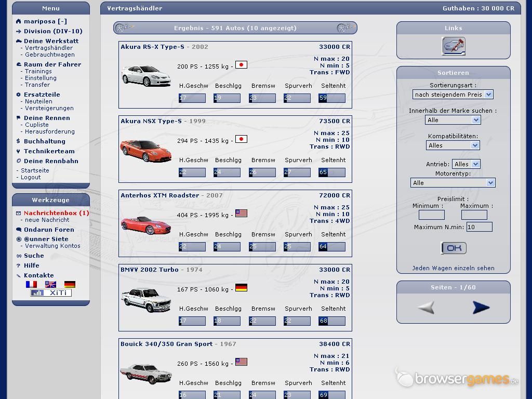Screen dimensions: 532x399
Task: Click the orange Akura NSX car image
Action: tap(146, 151)
